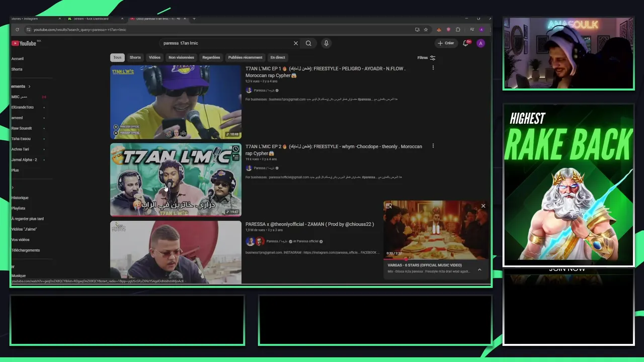This screenshot has width=644, height=362.
Task: Open the Filtres menu
Action: (426, 58)
